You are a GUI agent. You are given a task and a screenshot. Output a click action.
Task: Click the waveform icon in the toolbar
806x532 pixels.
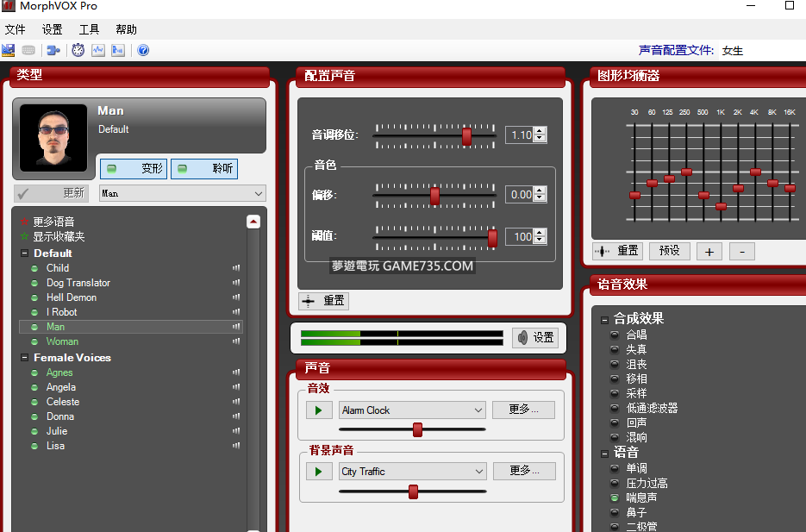[x=98, y=51]
